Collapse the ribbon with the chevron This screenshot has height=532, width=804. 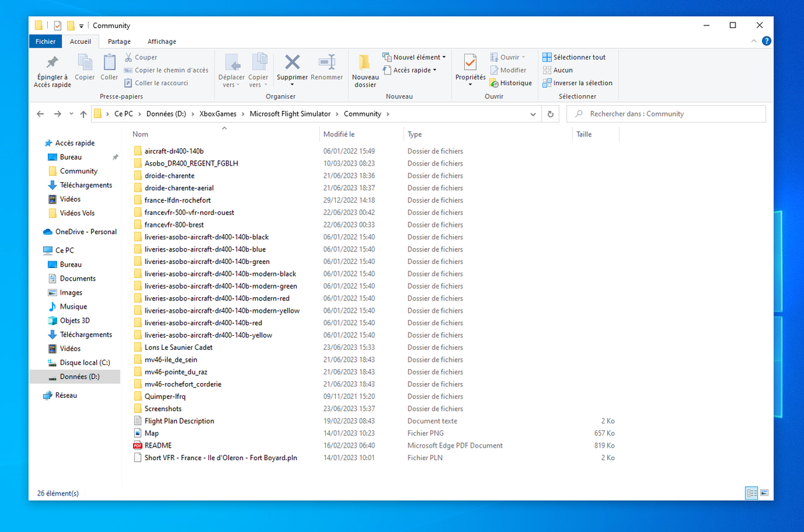753,41
